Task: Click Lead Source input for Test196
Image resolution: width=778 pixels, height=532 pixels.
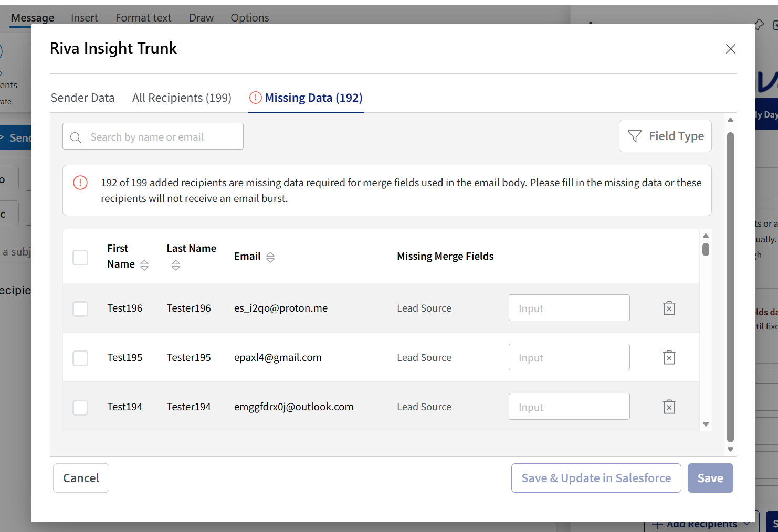Action: click(x=569, y=308)
